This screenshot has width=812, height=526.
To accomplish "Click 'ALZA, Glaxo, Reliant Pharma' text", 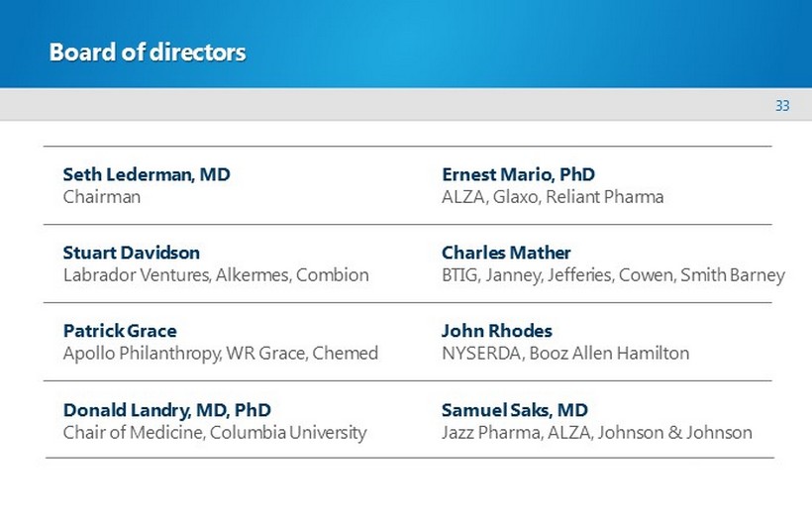I will pos(553,196).
